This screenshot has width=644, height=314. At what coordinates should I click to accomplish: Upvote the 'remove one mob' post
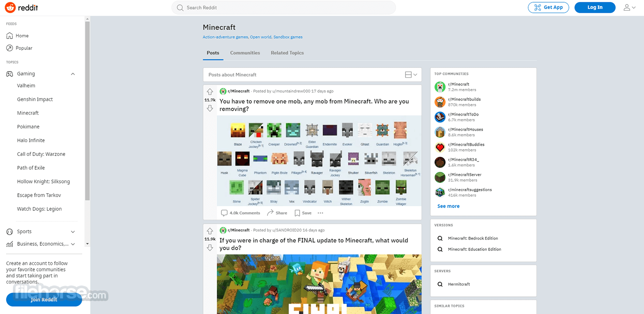[210, 91]
